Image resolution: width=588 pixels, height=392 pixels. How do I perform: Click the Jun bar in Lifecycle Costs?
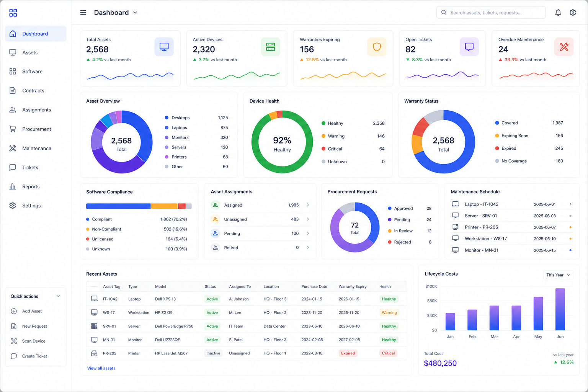pos(560,309)
